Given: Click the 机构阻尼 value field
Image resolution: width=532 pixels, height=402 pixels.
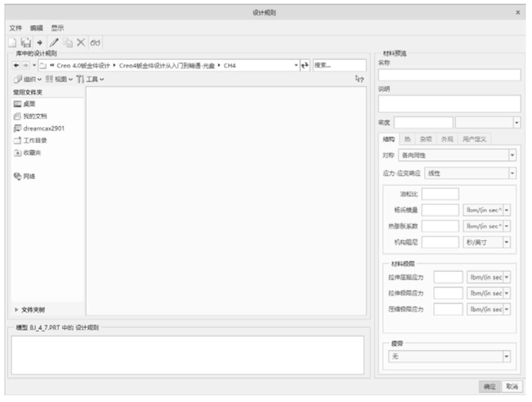Looking at the screenshot, I should tap(440, 242).
